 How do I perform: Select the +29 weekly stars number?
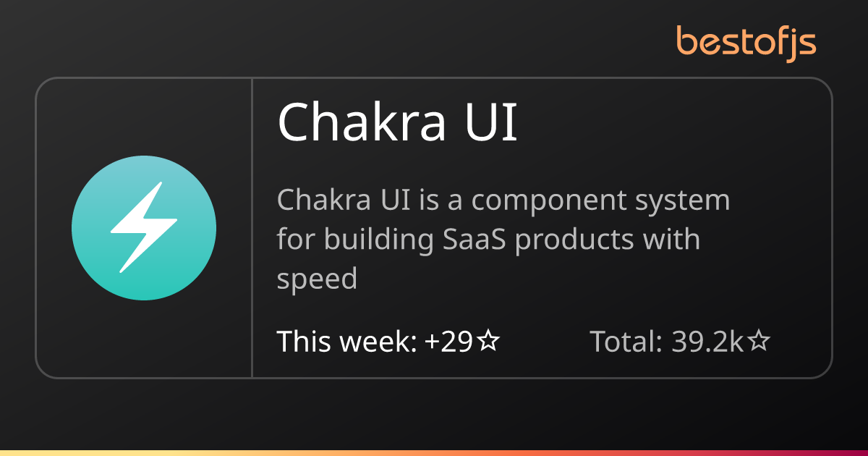coord(449,340)
